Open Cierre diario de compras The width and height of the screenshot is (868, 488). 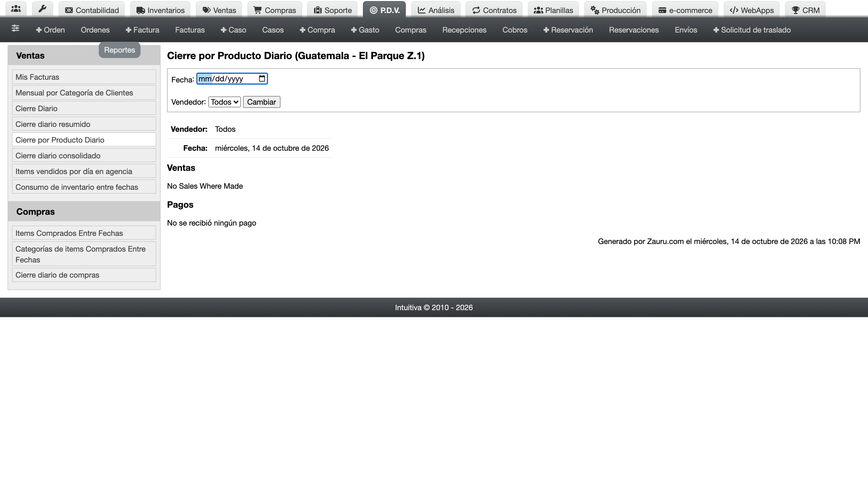click(84, 275)
